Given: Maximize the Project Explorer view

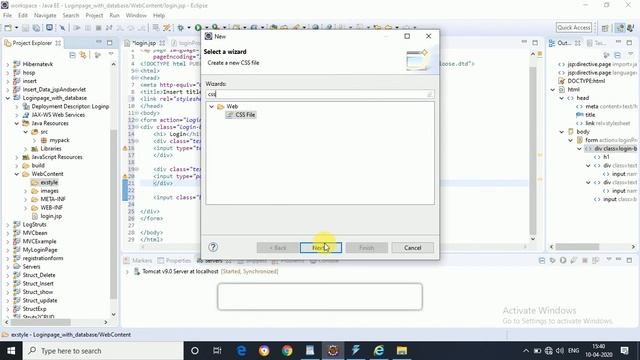Looking at the screenshot, I should pyautogui.click(x=109, y=42).
